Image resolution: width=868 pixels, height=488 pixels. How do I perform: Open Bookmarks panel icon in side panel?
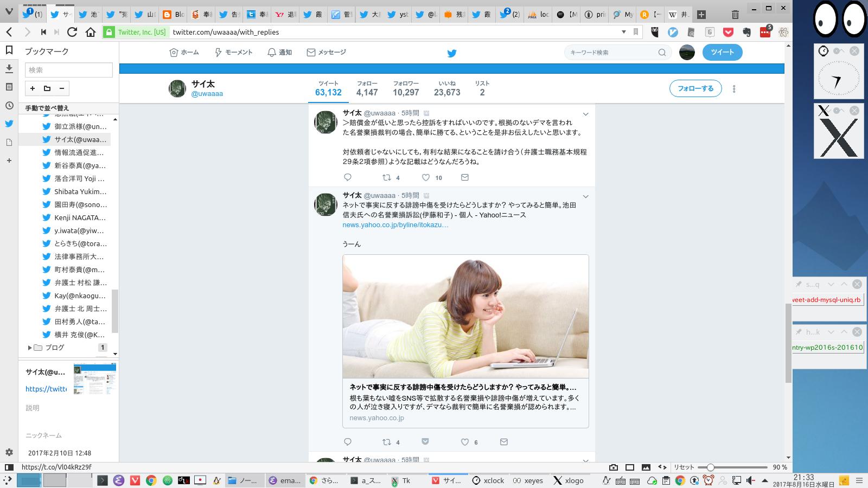[9, 50]
